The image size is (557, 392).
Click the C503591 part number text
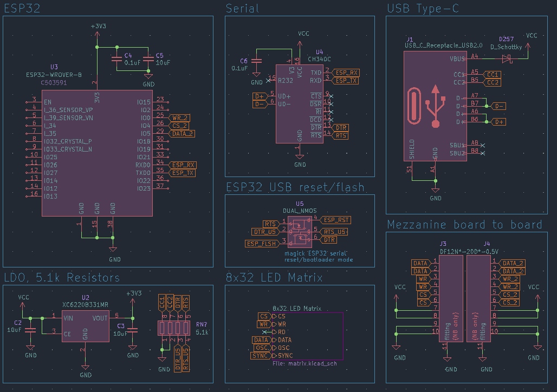(54, 83)
